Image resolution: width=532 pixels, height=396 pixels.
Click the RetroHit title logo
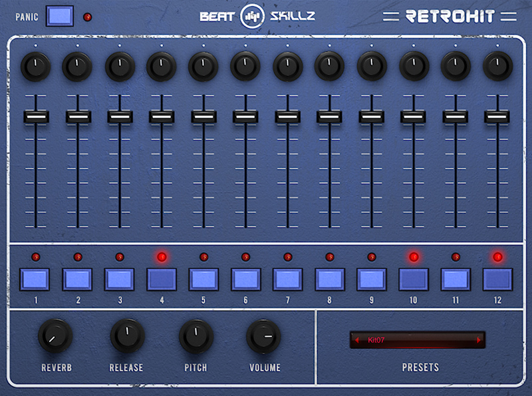[x=450, y=17]
